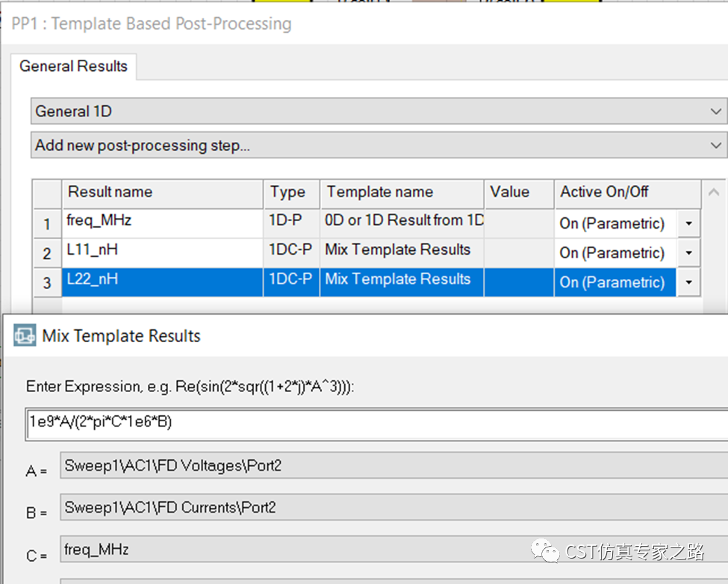Expand Active On/Off dropdown for L11_nH
This screenshot has width=728, height=584.
(688, 253)
